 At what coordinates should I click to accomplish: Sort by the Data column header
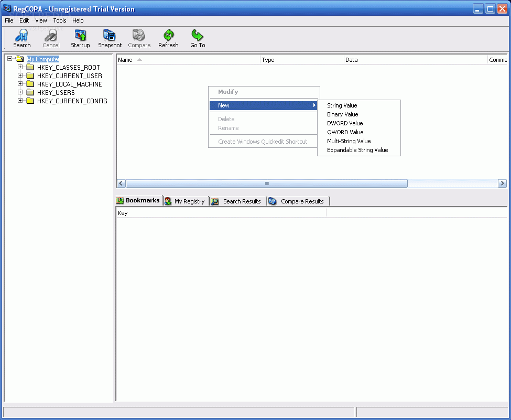pos(416,60)
